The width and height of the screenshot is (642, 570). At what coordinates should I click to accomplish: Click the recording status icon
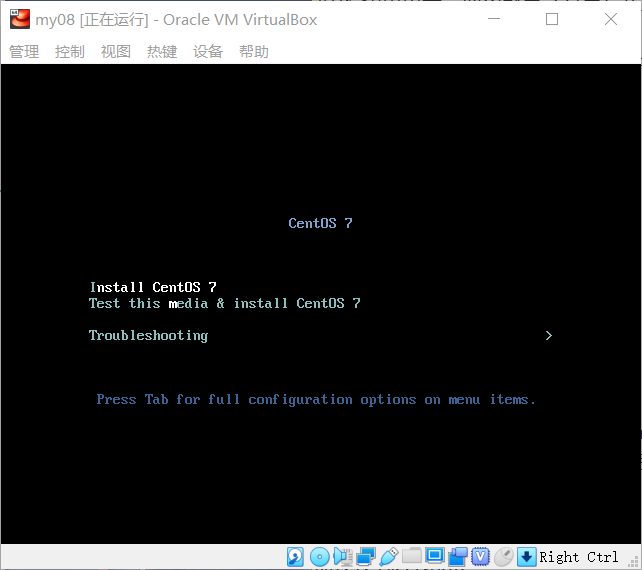click(x=458, y=556)
